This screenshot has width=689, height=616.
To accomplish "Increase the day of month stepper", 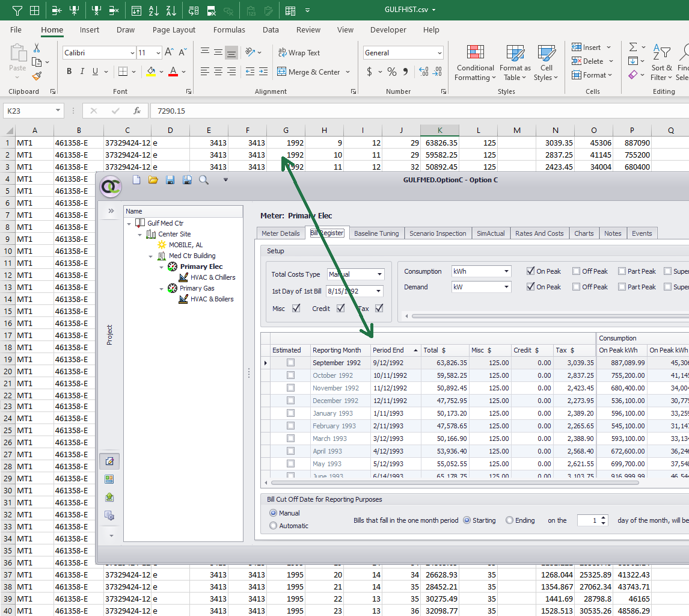I will pos(604,517).
